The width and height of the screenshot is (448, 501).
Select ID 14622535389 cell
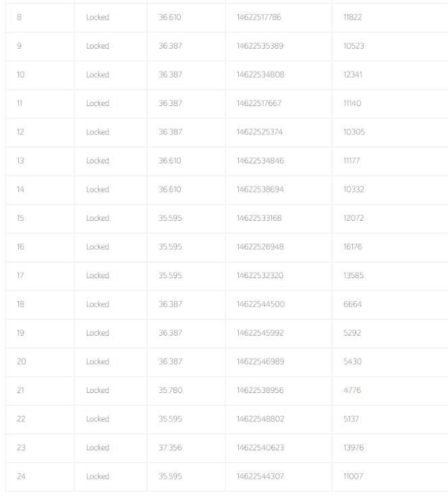260,46
